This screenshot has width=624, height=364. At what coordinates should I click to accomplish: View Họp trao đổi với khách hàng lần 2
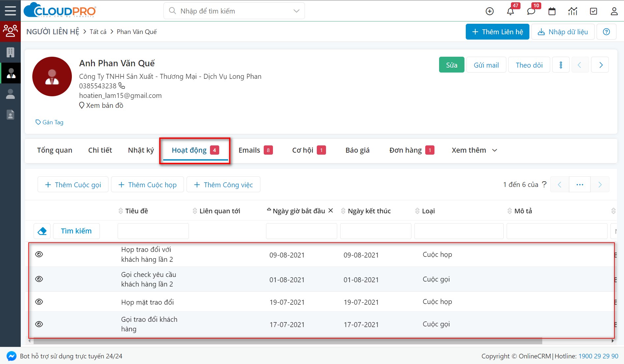[39, 254]
